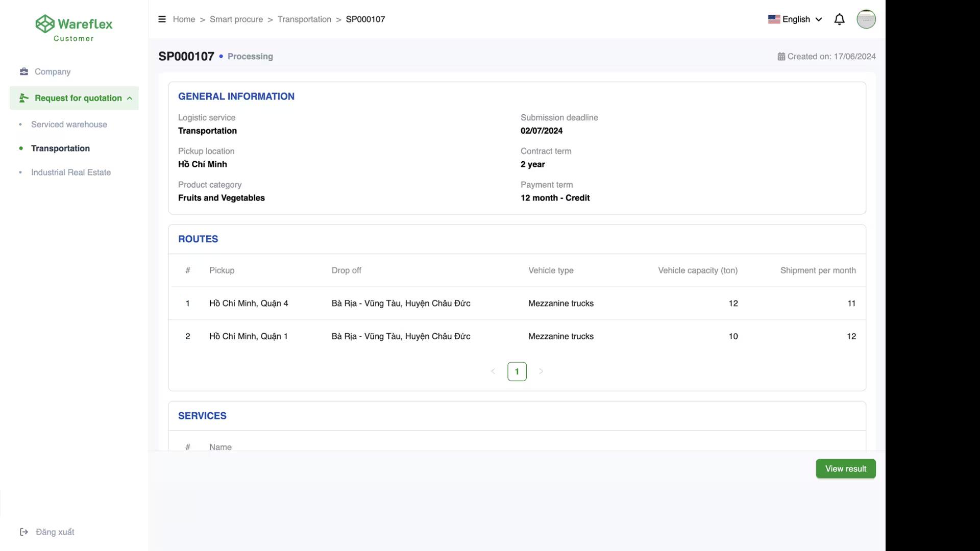
Task: Select Industrial Real Estate in sidebar
Action: click(71, 172)
